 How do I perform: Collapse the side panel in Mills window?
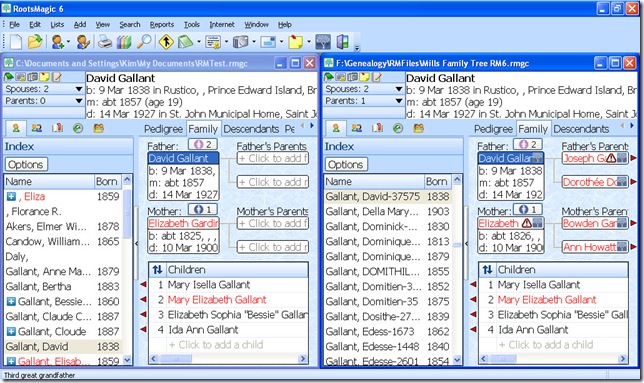466,243
